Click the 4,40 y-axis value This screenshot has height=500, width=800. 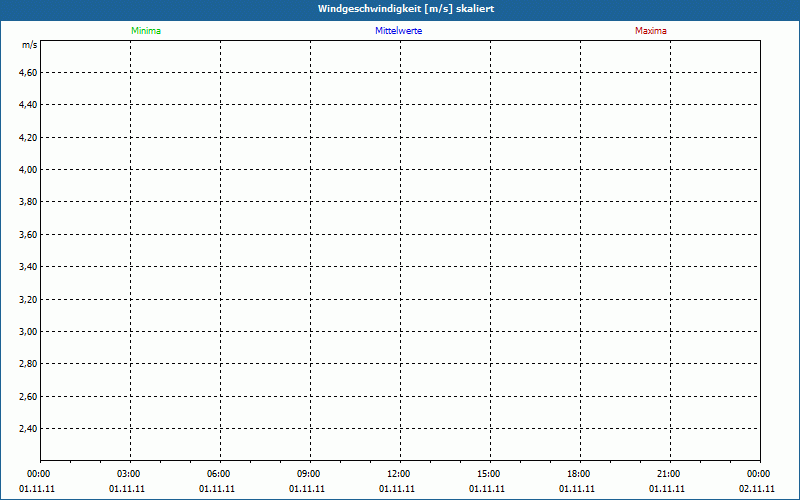28,105
